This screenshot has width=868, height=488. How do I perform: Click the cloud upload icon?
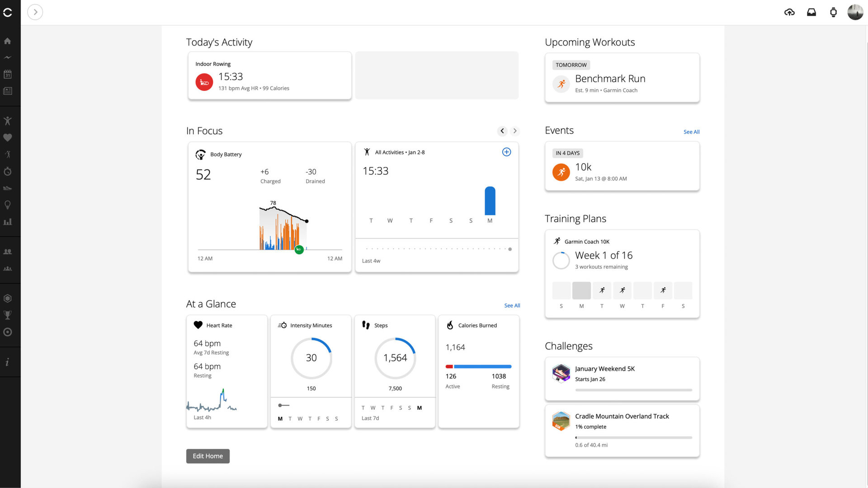click(789, 12)
